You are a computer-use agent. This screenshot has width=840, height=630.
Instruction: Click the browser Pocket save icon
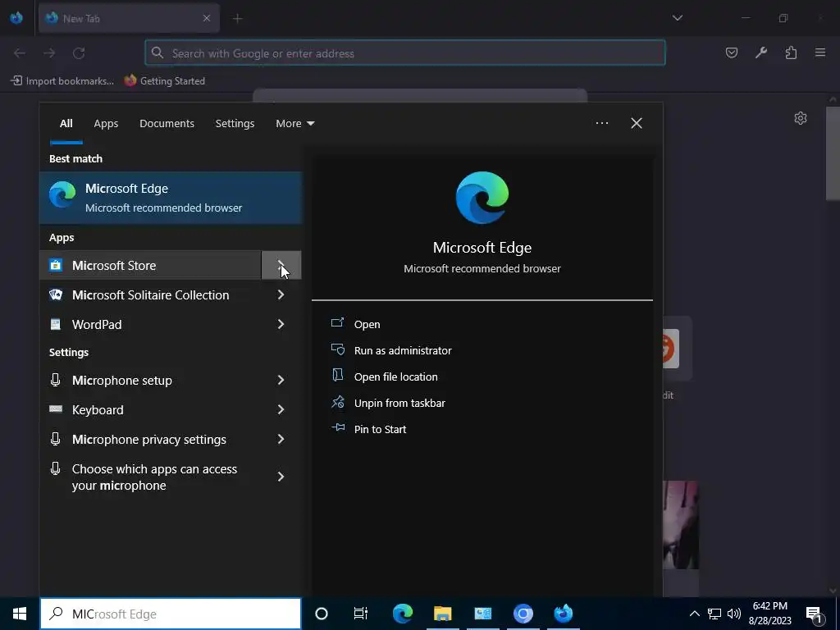coord(731,52)
